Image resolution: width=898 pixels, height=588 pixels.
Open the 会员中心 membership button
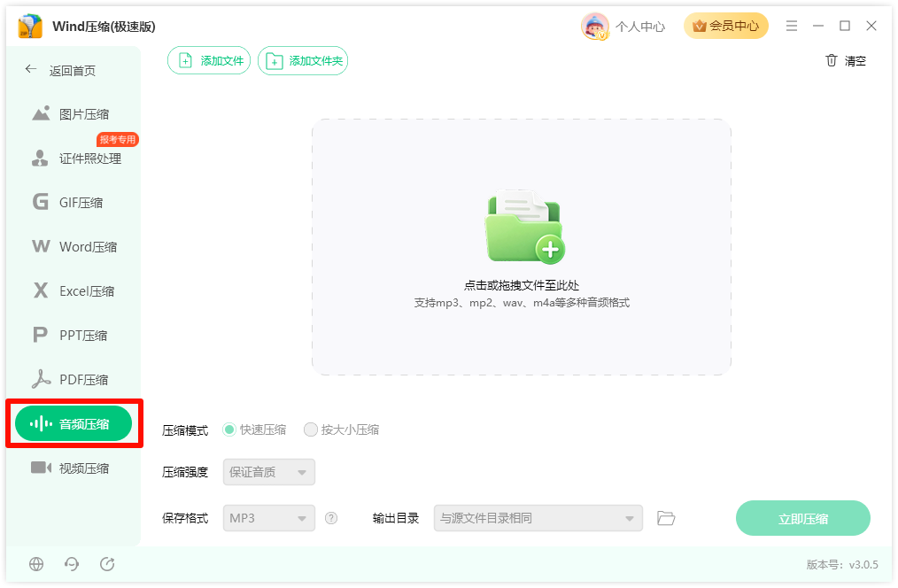click(725, 26)
